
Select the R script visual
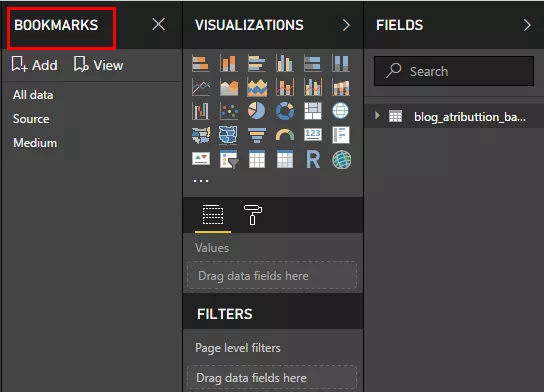point(313,160)
